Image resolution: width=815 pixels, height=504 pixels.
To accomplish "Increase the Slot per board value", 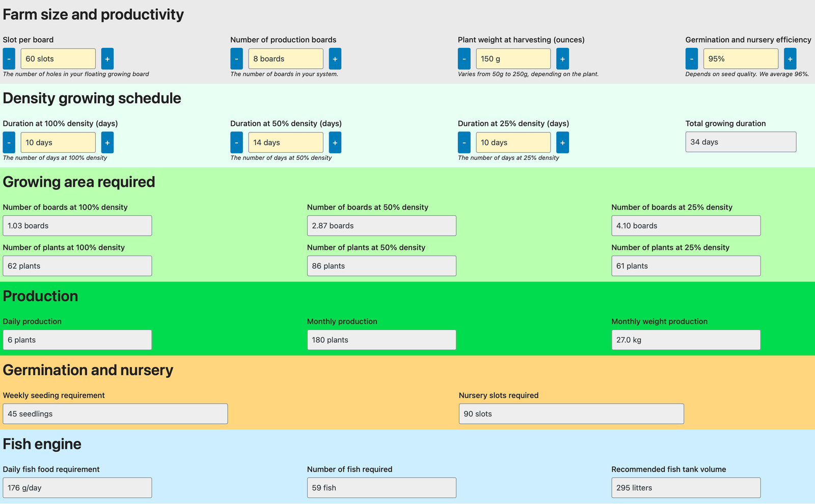I will pos(107,59).
